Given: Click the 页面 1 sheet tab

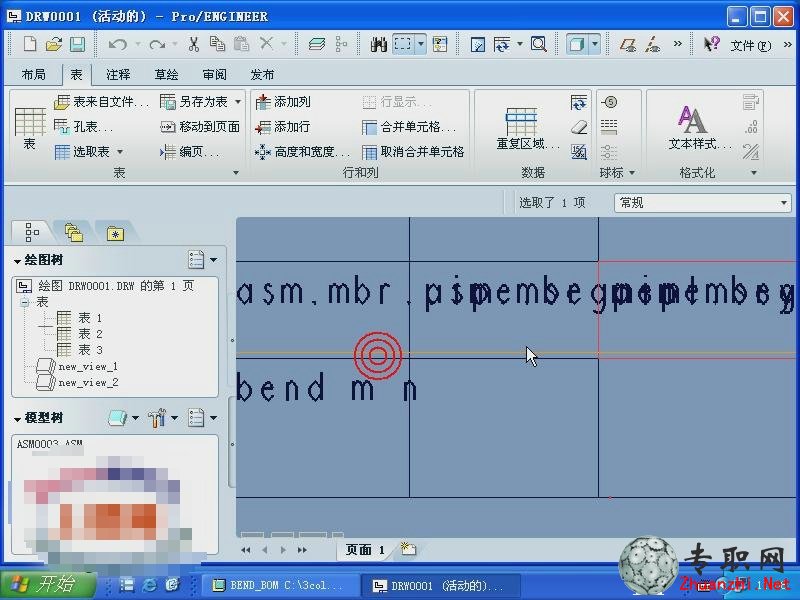Looking at the screenshot, I should (x=365, y=549).
